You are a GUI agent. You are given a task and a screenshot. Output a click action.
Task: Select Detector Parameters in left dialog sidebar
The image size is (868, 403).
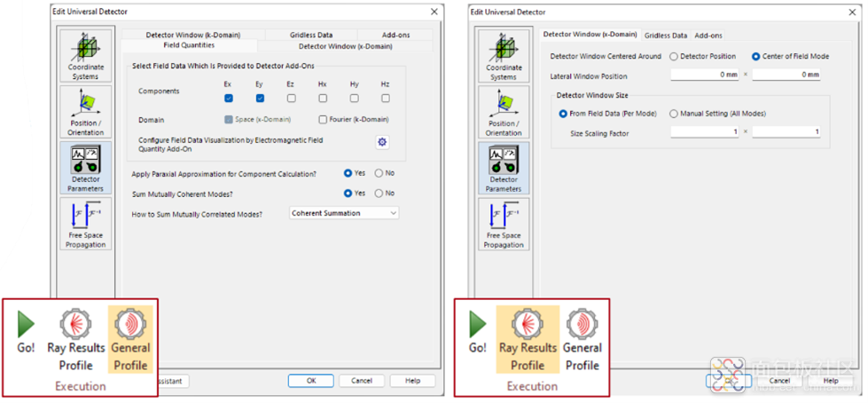pyautogui.click(x=86, y=168)
